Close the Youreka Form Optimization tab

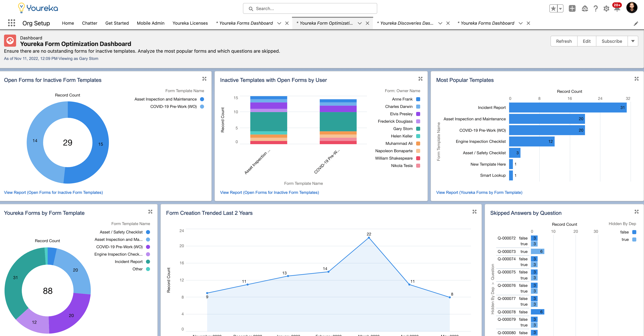tap(367, 23)
